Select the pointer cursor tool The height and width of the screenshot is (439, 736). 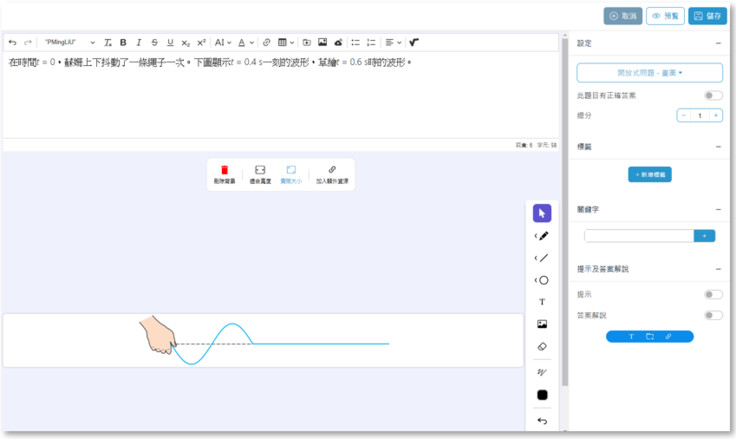click(x=542, y=213)
